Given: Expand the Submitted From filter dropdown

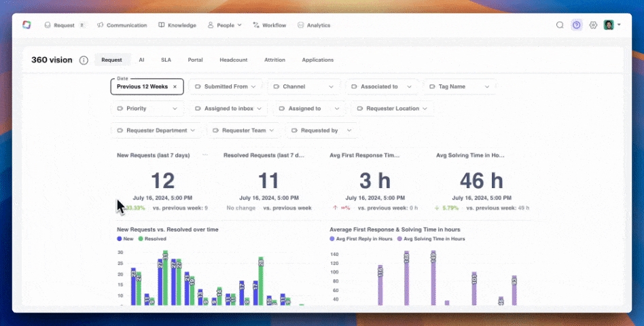Looking at the screenshot, I should (226, 87).
